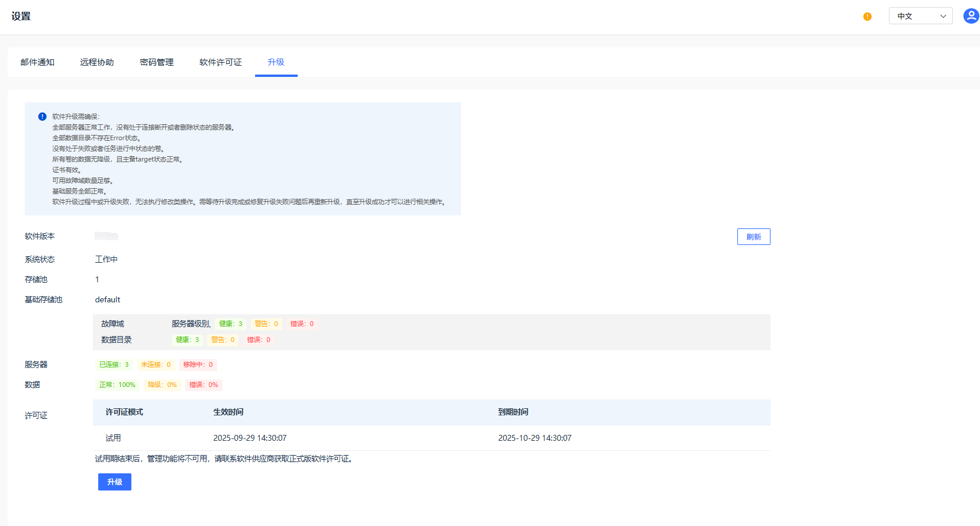Click the blue info icon in upgrade notice
This screenshot has height=526, width=980.
42,117
